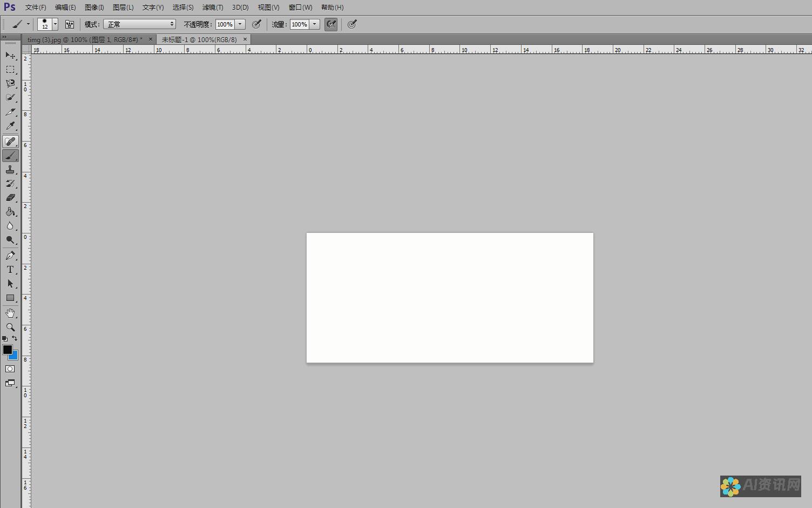812x508 pixels.
Task: Select the Eyedropper tool
Action: pos(10,126)
